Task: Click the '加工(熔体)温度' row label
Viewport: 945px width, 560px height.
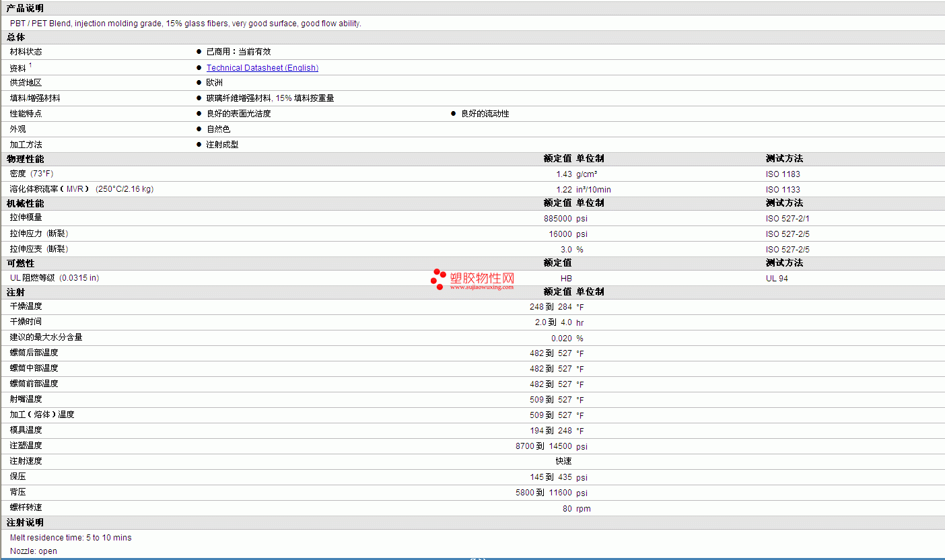Action: (42, 415)
